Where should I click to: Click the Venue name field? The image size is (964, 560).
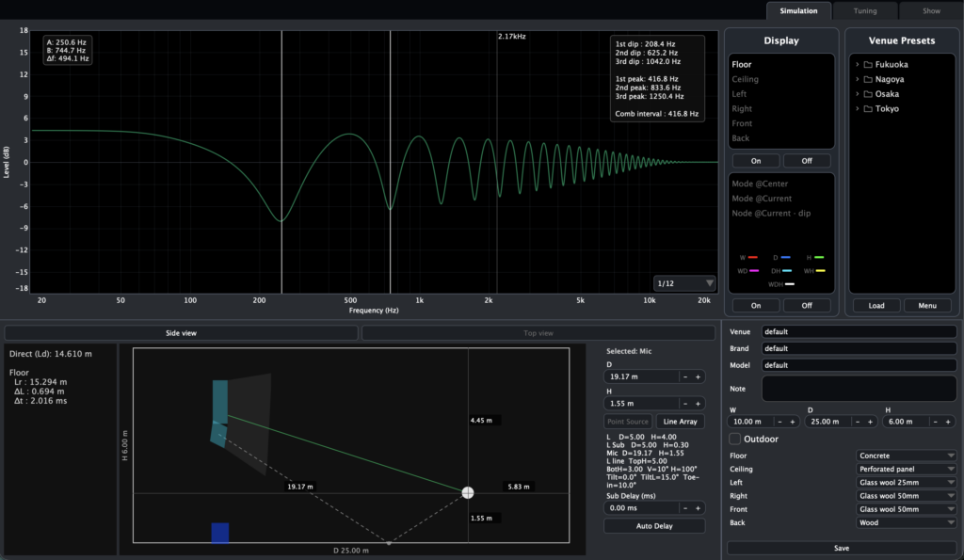click(859, 332)
